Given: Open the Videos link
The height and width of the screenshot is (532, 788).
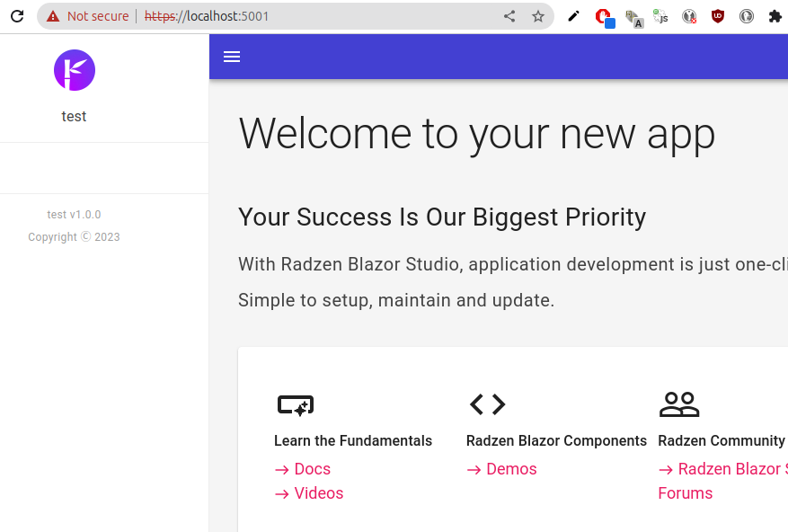Looking at the screenshot, I should point(308,493).
